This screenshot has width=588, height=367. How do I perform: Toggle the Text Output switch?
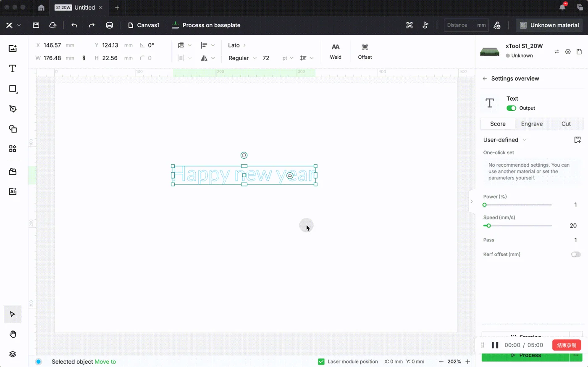coord(511,108)
